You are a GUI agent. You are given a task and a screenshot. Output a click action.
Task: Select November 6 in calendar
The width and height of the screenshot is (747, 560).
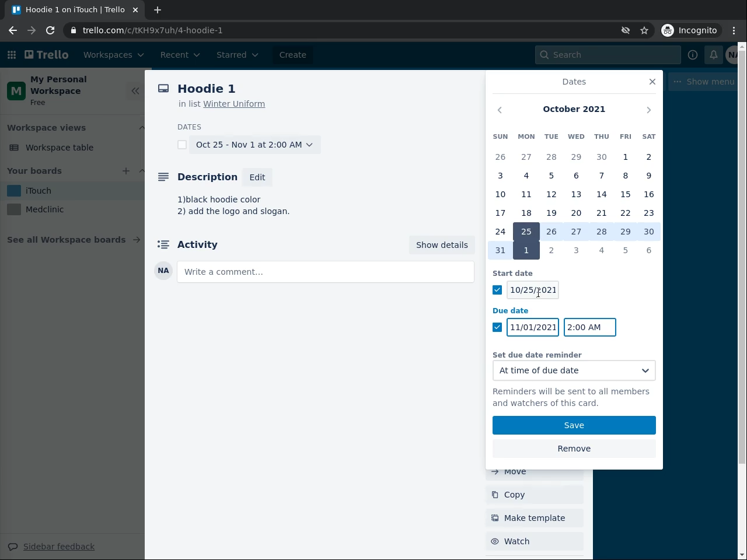coord(649,250)
